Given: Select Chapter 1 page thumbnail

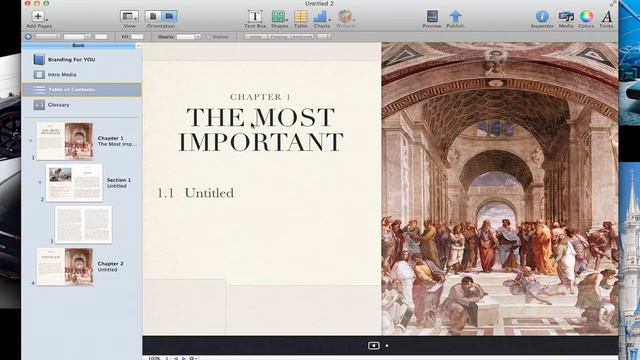Looking at the screenshot, I should coord(64,141).
